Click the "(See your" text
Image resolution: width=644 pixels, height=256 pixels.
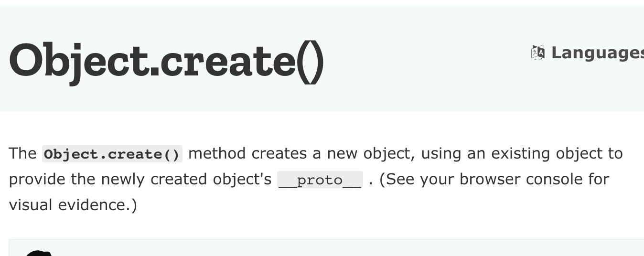pos(415,179)
